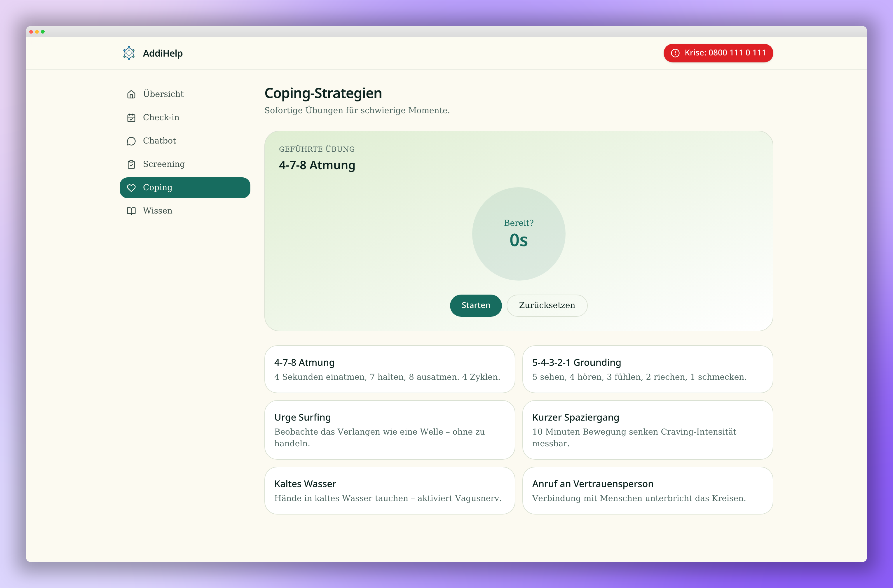
Task: Select the 5-4-3-2-1 Grounding card
Action: coord(648,369)
